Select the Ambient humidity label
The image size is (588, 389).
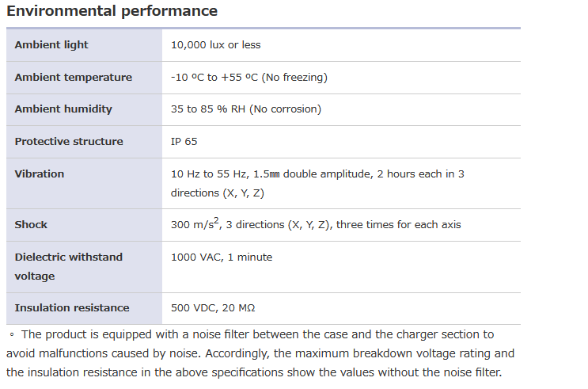63,109
